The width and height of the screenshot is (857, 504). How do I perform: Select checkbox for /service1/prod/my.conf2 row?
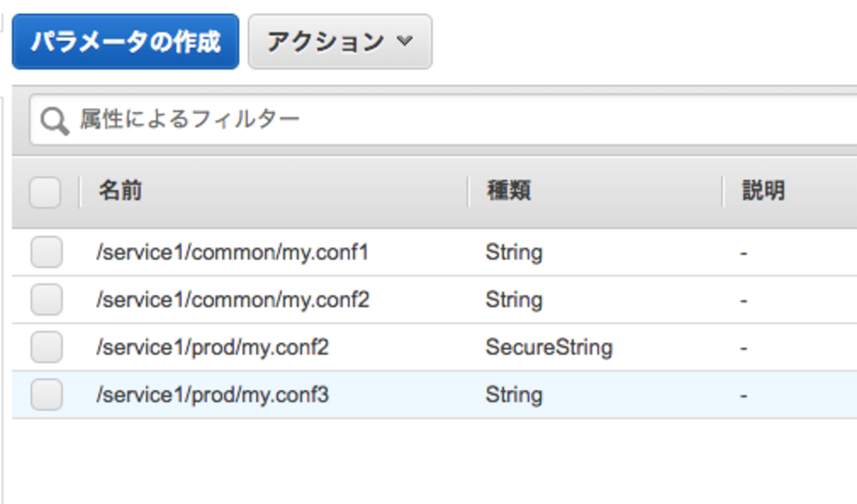pos(46,347)
